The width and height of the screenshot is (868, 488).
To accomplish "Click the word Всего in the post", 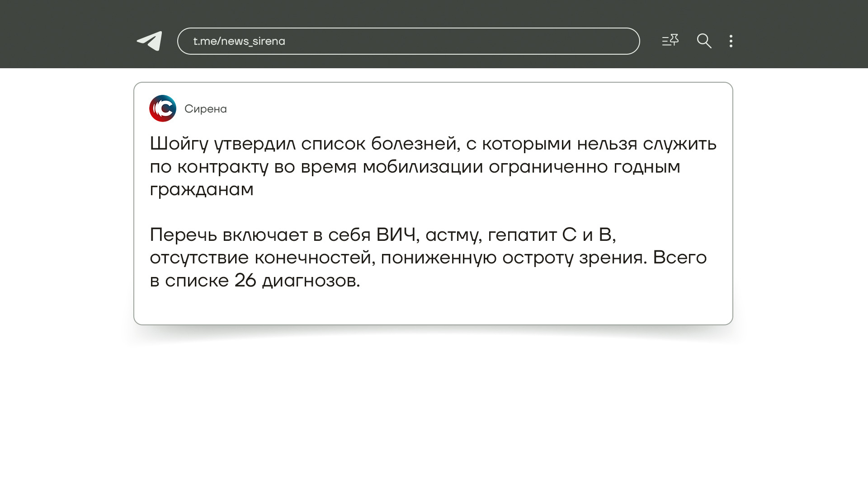I will pos(679,258).
